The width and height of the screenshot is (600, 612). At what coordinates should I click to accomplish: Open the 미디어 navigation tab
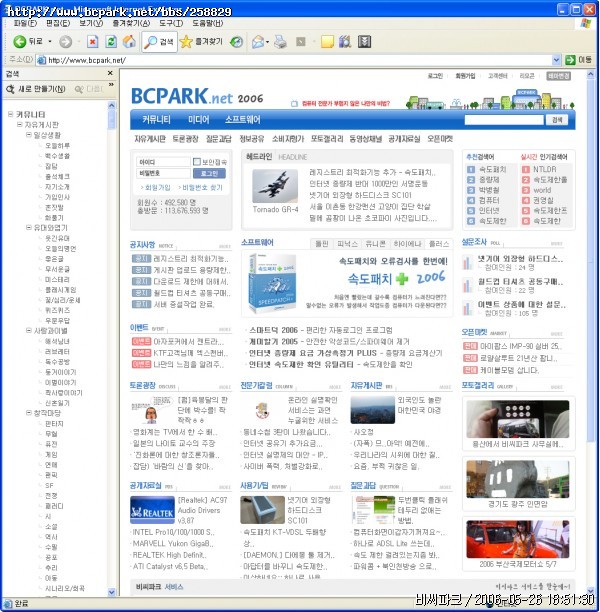(x=198, y=119)
